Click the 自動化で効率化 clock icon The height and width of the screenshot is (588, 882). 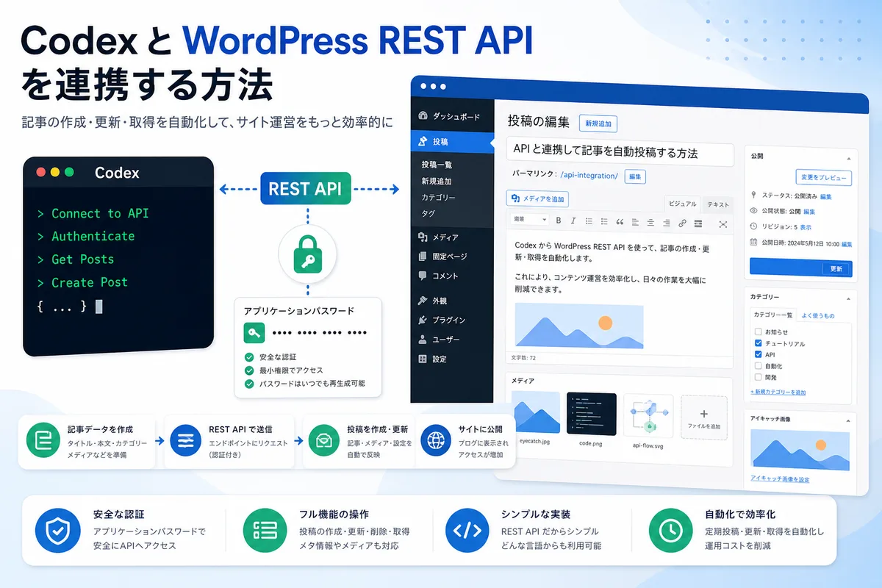coord(670,529)
